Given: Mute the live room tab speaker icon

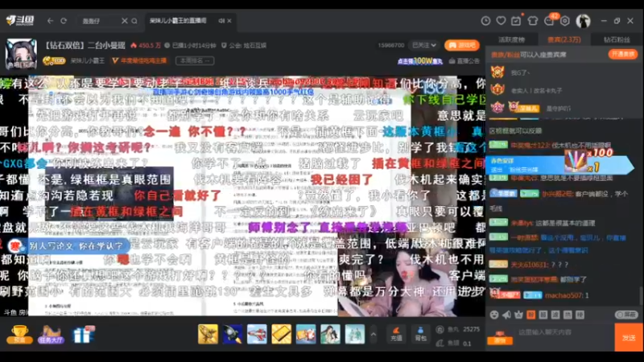Looking at the screenshot, I should [x=221, y=21].
